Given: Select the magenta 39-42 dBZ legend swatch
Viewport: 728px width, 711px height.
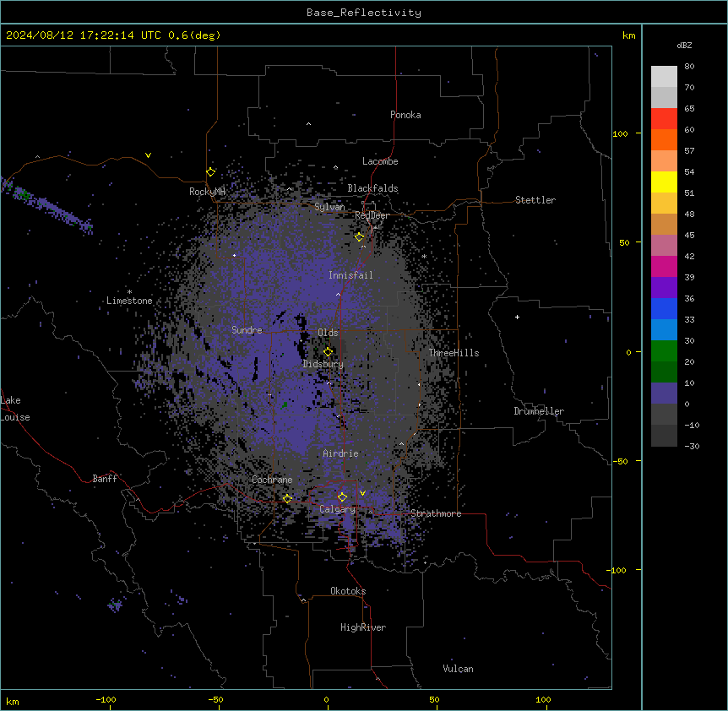Looking at the screenshot, I should 664,267.
